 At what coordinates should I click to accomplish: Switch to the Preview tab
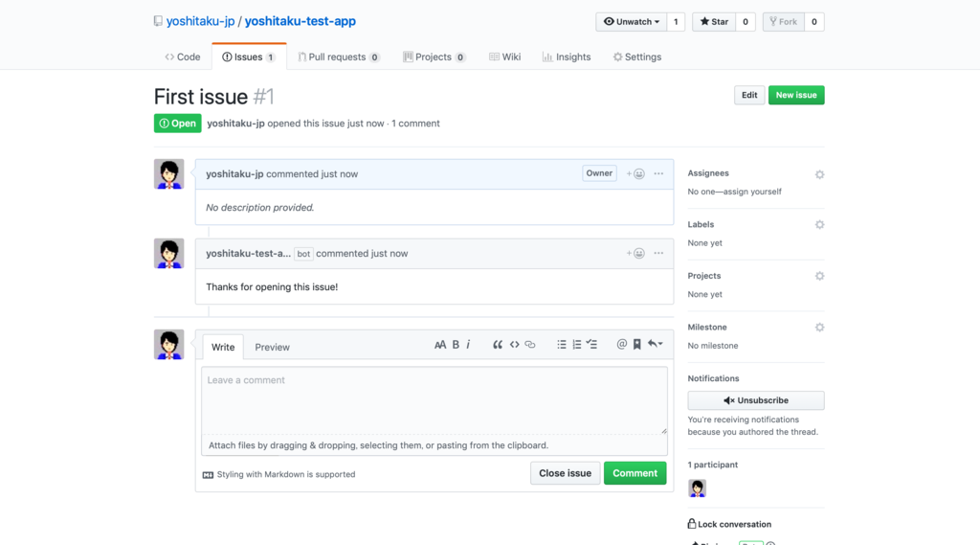(272, 348)
